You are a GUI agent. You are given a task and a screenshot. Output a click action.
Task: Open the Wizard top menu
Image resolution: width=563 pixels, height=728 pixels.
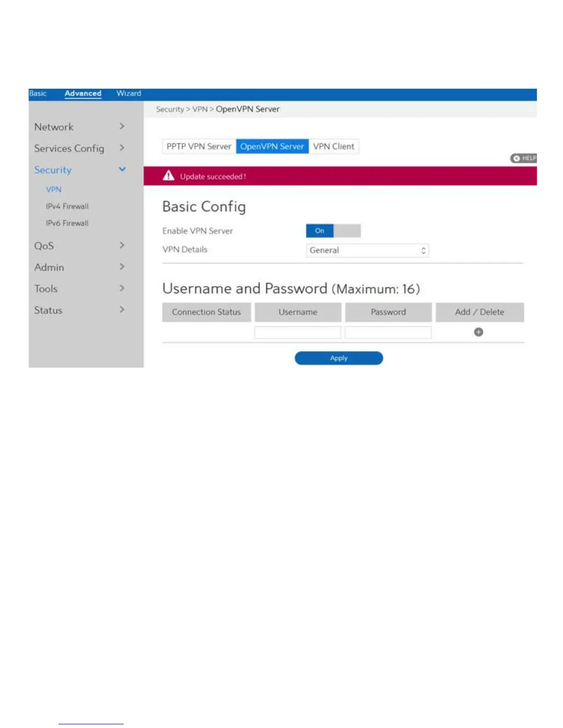(129, 93)
